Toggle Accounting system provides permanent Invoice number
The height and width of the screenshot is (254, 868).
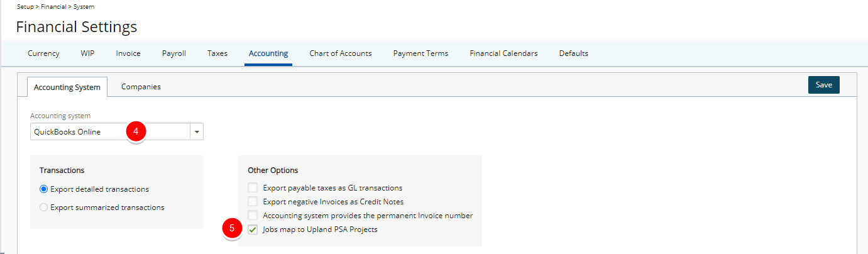[253, 215]
